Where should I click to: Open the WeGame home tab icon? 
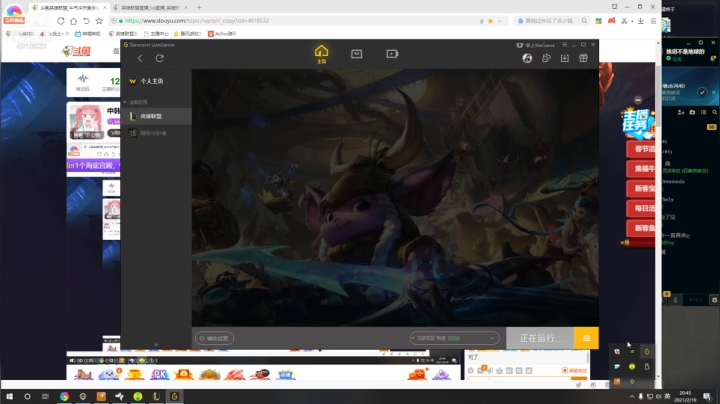point(321,54)
